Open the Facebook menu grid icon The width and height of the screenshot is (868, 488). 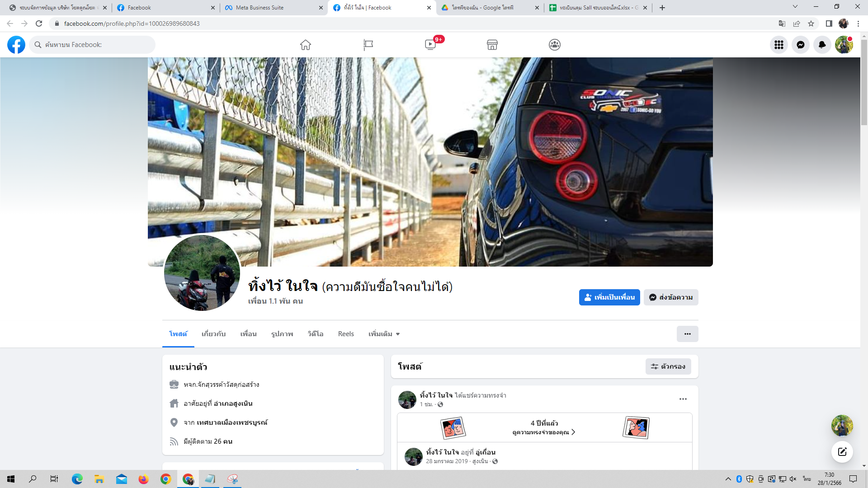[778, 45]
